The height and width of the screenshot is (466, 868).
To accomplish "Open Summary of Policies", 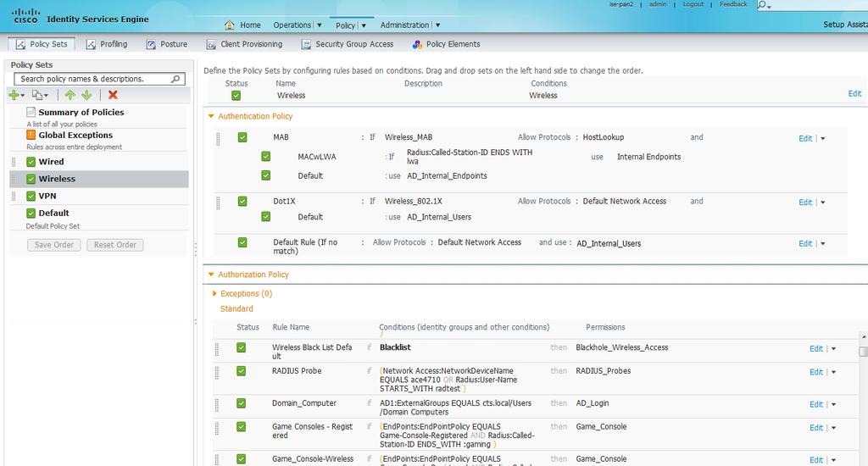I will [x=81, y=113].
